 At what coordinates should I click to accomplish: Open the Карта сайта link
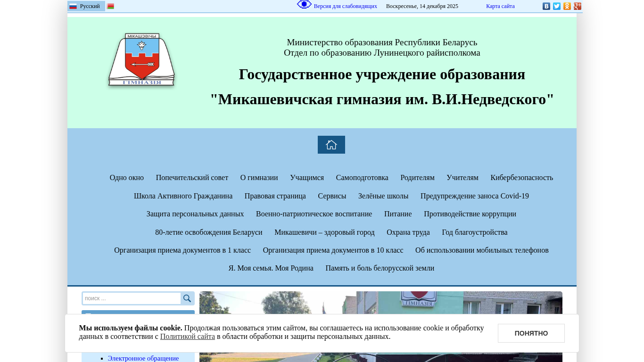tap(500, 6)
